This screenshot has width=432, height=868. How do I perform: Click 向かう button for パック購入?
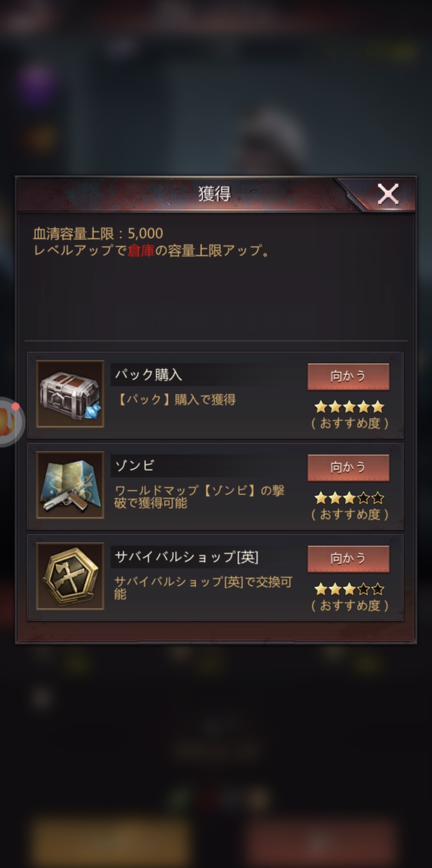click(348, 376)
